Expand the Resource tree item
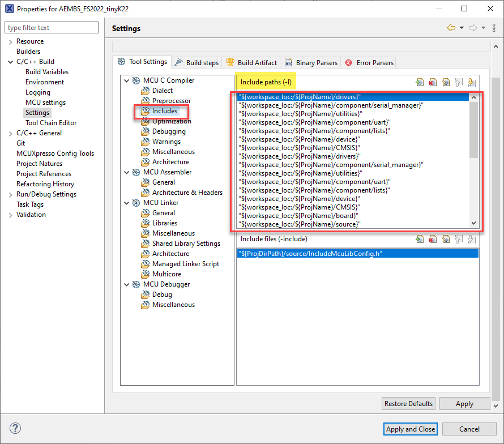Viewport: 504px width, 444px height. 10,41
